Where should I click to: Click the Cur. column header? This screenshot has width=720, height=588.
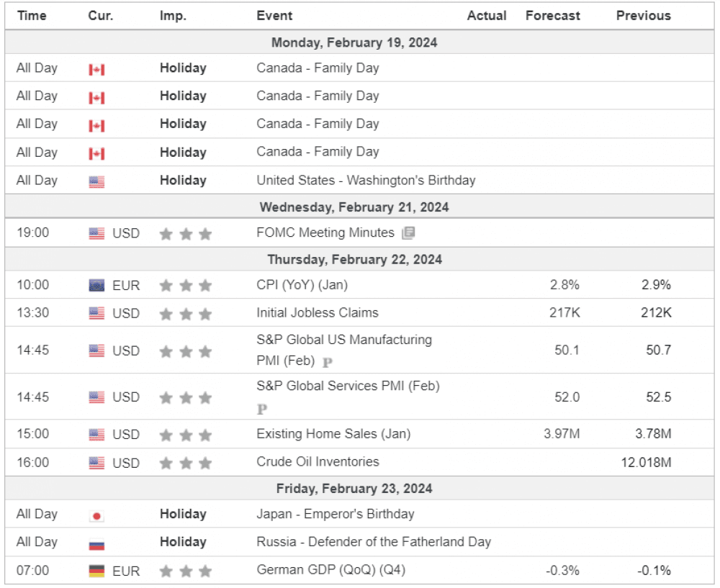tap(101, 16)
